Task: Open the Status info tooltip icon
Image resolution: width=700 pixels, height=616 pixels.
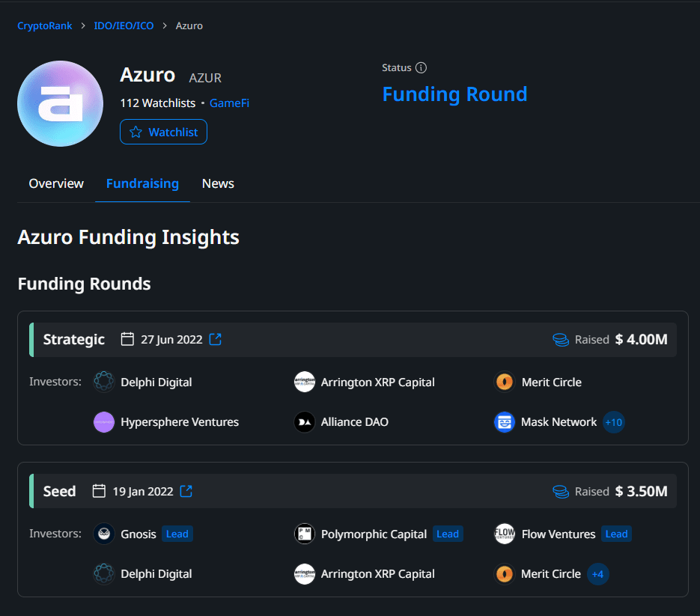Action: pyautogui.click(x=421, y=67)
